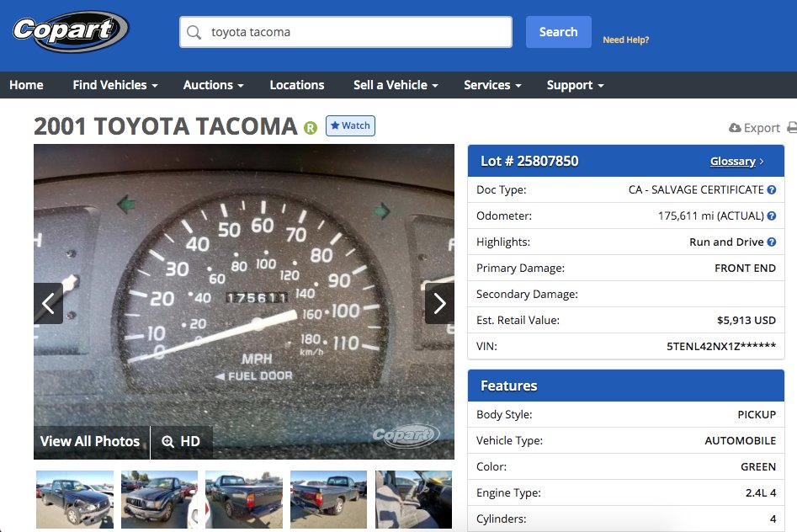Click the HD zoom magnifier icon
The width and height of the screenshot is (797, 532).
(167, 441)
